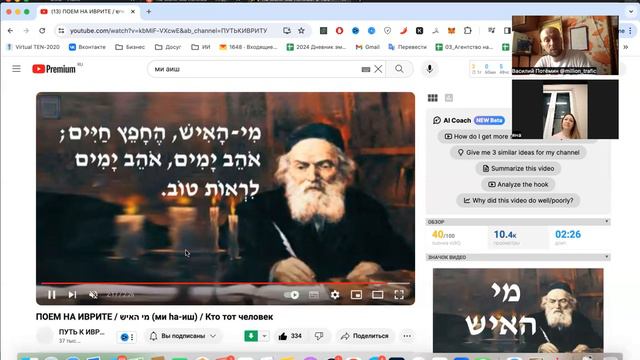The image size is (640, 360).
Task: Open 2024 Дневник bookmark
Action: [x=316, y=47]
